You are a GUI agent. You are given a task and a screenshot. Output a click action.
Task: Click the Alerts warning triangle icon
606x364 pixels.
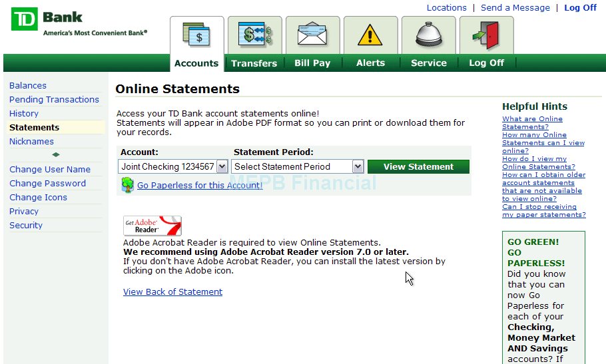(370, 35)
